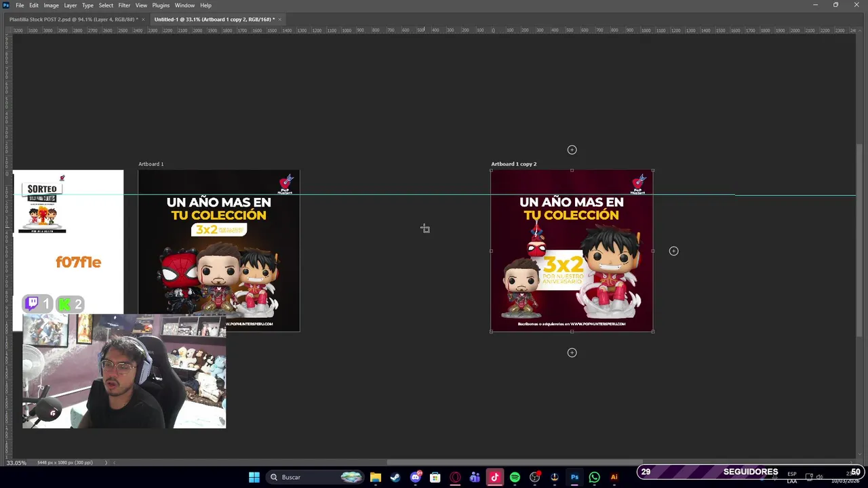
Task: Open the View menu
Action: [141, 5]
